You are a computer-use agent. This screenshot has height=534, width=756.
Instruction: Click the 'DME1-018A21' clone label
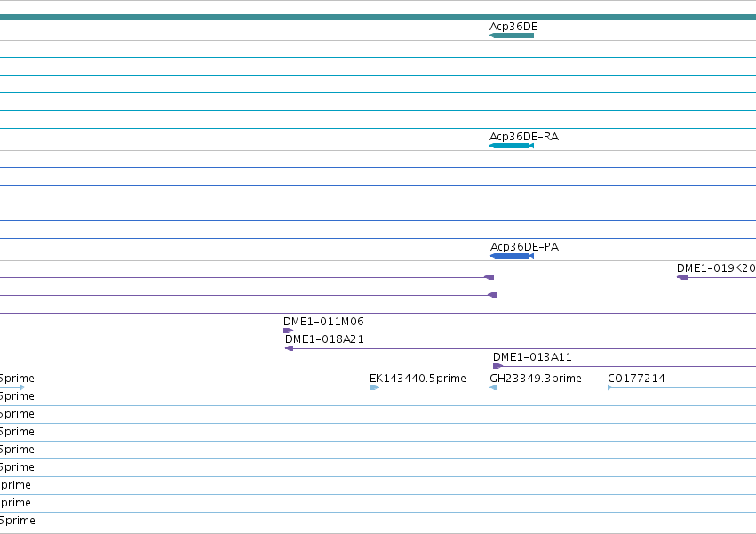coord(324,339)
